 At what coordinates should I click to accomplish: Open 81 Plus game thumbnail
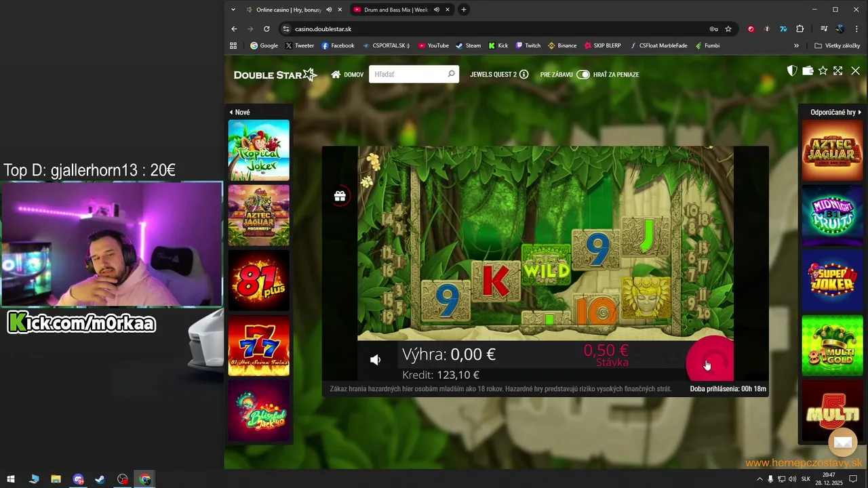click(x=258, y=281)
